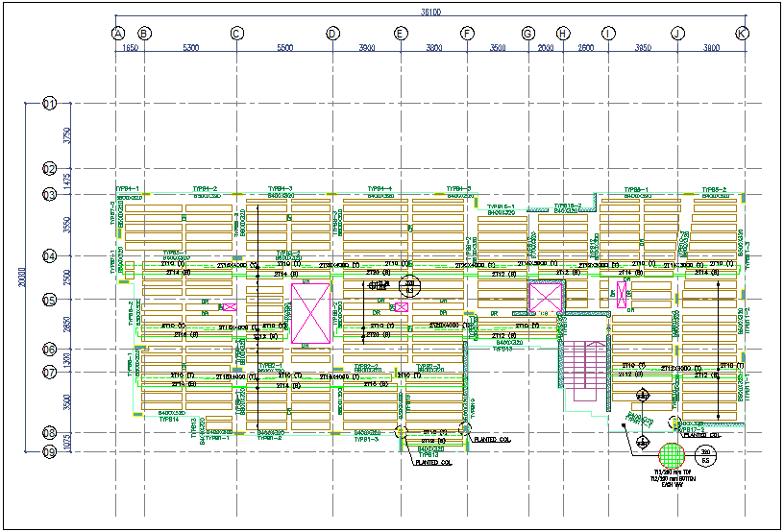784x532 pixels.
Task: Pick grid bubble 09 on the left axis
Action: [x=50, y=452]
